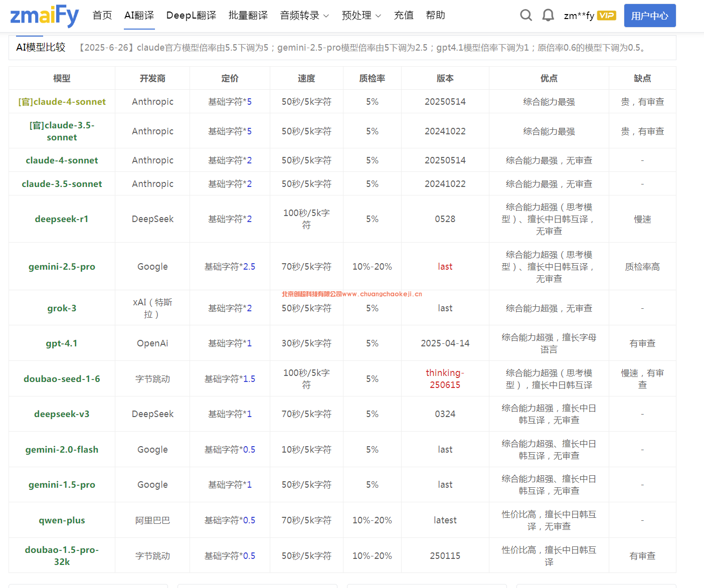Open the notification bell icon
Image resolution: width=704 pixels, height=588 pixels.
tap(548, 16)
